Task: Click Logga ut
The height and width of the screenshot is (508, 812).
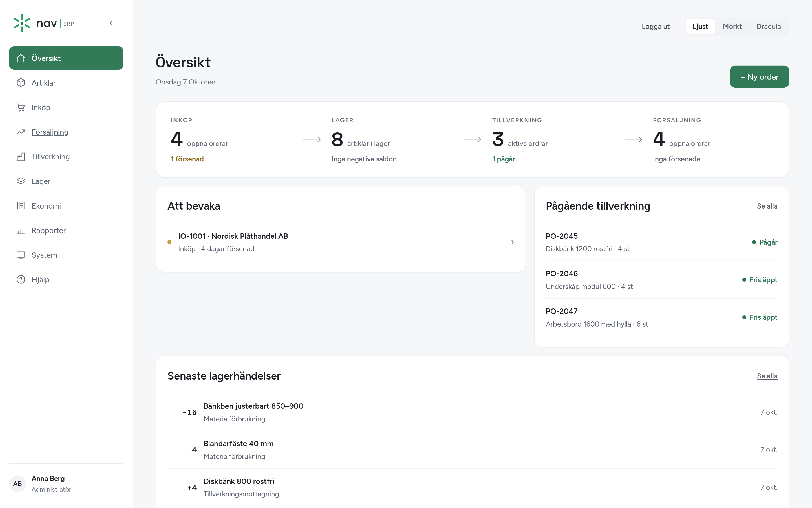Action: pyautogui.click(x=655, y=26)
